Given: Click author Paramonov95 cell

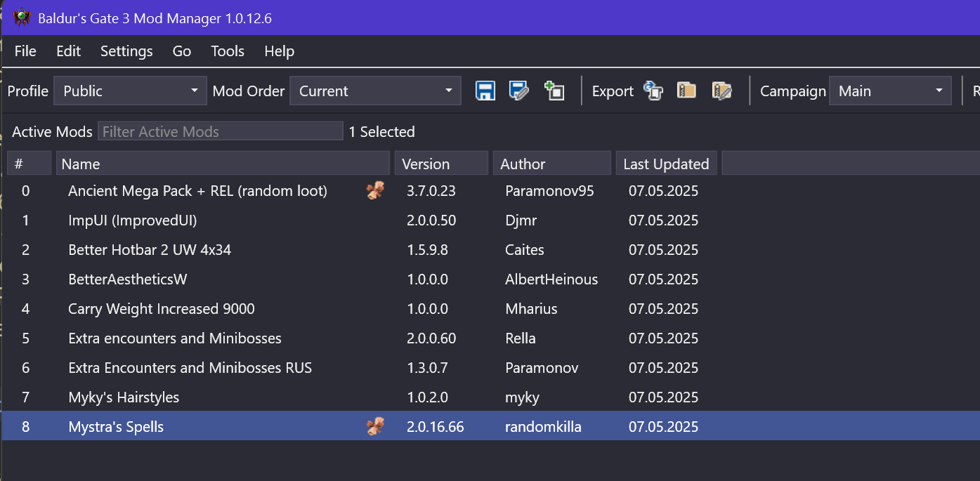Looking at the screenshot, I should (549, 190).
